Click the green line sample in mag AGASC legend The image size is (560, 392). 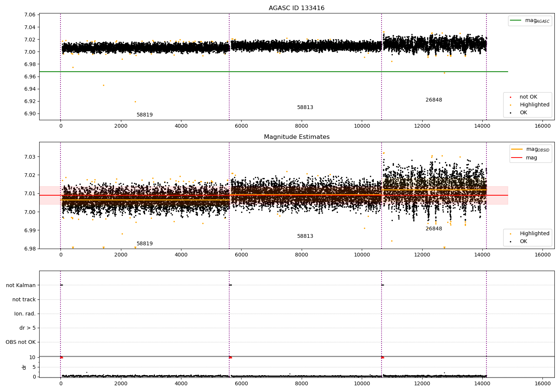(516, 21)
